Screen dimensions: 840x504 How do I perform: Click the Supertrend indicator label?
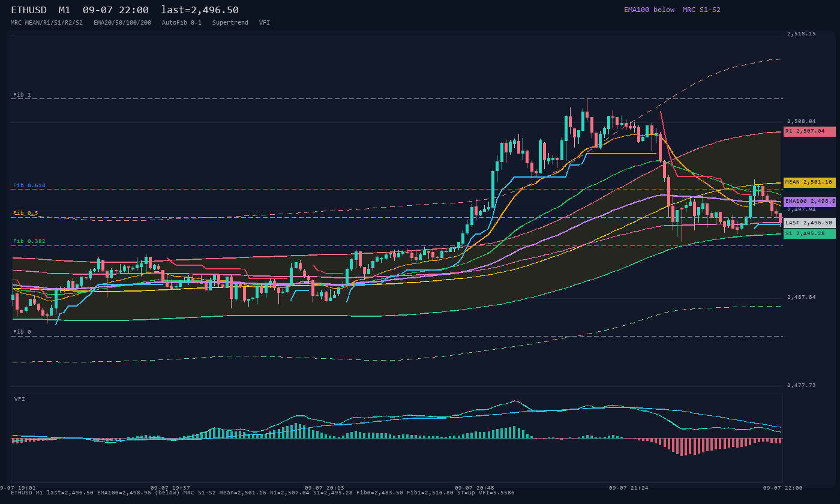click(x=230, y=23)
